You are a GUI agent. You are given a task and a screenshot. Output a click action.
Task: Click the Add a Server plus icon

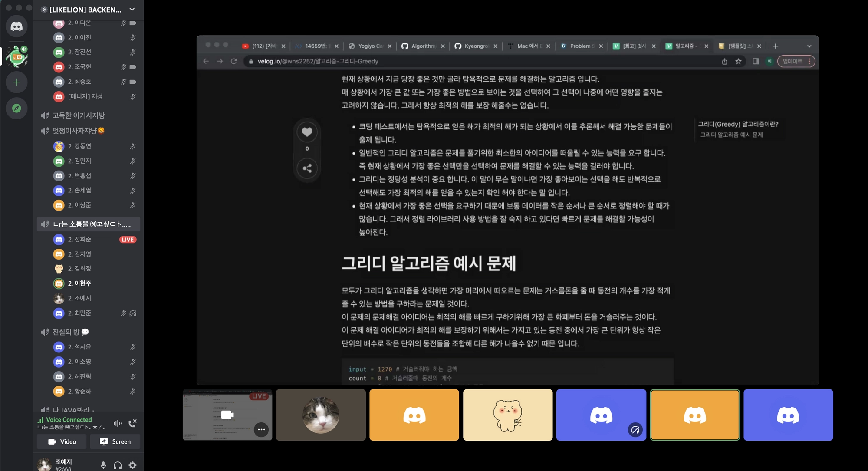tap(16, 82)
